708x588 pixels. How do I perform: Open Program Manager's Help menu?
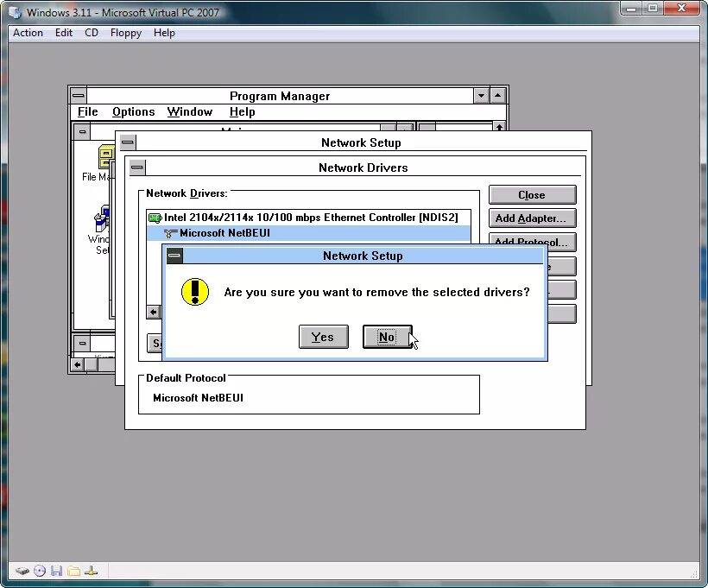[x=243, y=111]
